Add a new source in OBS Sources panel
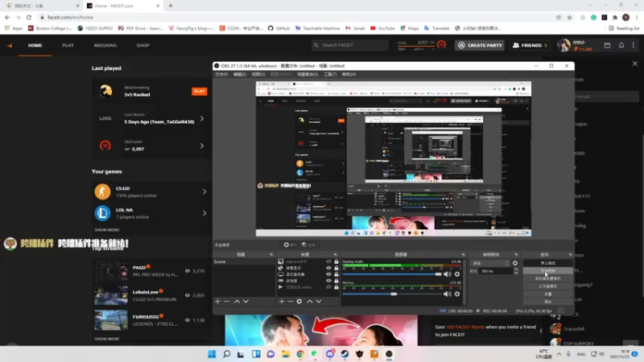 coord(281,301)
